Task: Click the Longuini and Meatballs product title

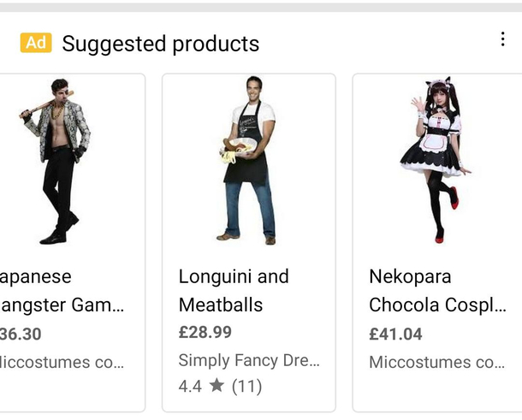Action: point(234,291)
